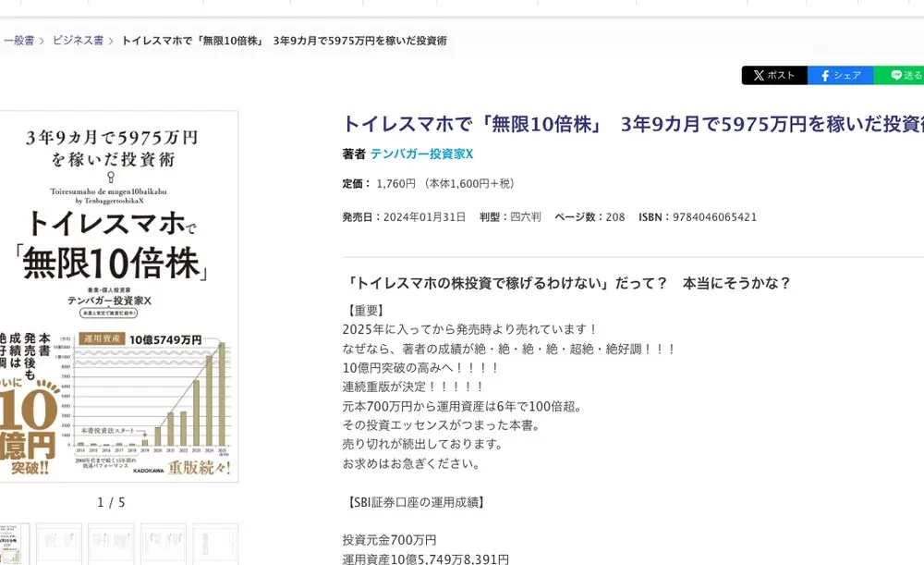Click the Facebook f icon
Image resolution: width=924 pixels, height=565 pixels.
coord(825,76)
